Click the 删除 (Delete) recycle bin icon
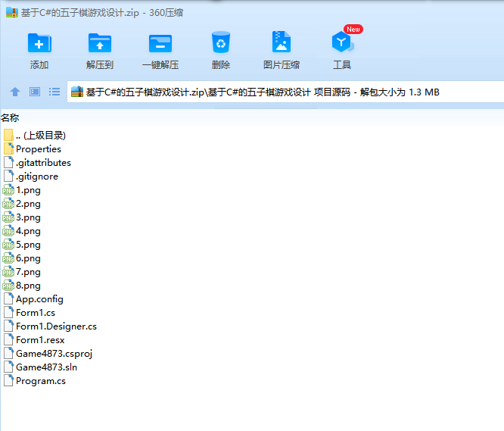The height and width of the screenshot is (431, 504). [x=221, y=42]
